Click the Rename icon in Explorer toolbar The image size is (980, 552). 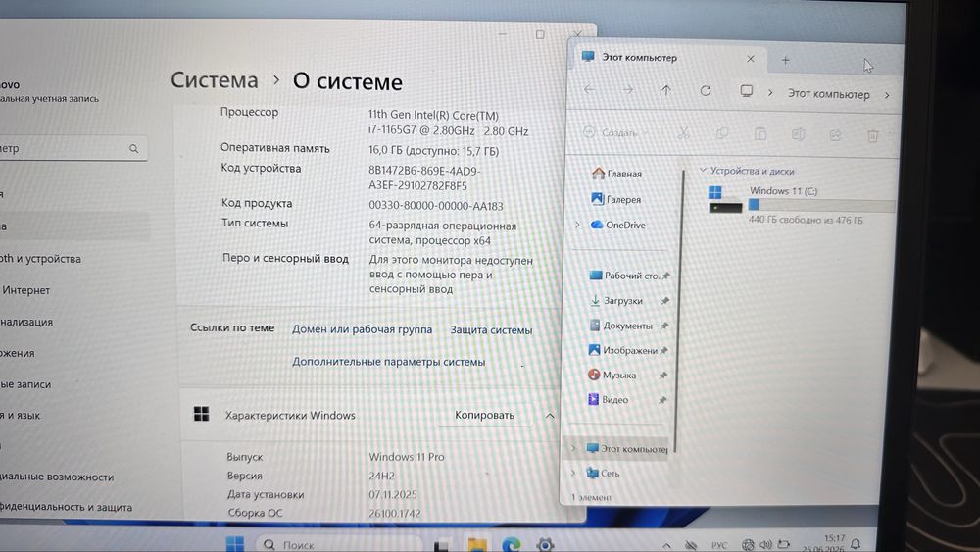[798, 134]
